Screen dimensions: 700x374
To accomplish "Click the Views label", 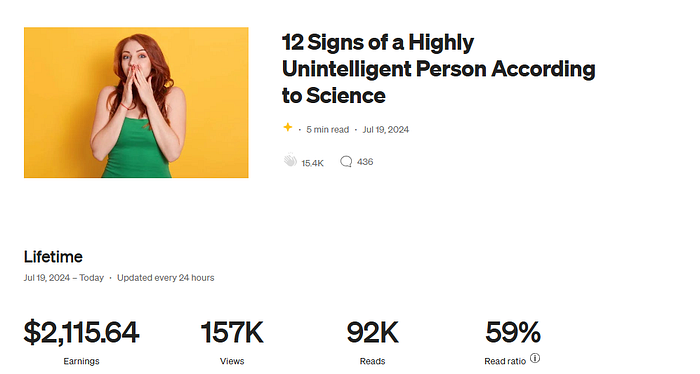I will pyautogui.click(x=232, y=361).
